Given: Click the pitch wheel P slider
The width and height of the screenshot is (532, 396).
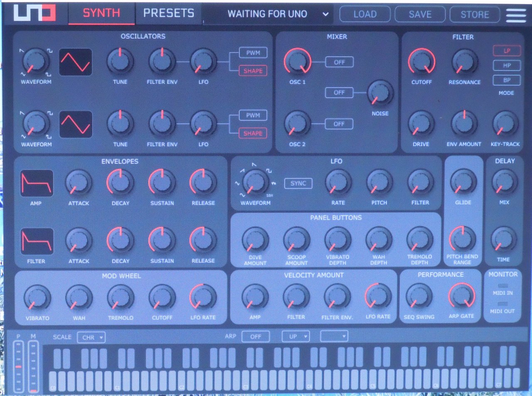Looking at the screenshot, I should [x=18, y=366].
